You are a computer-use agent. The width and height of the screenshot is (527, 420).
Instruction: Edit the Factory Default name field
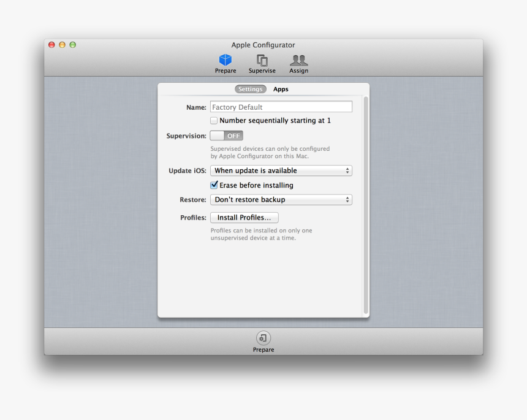pyautogui.click(x=281, y=106)
